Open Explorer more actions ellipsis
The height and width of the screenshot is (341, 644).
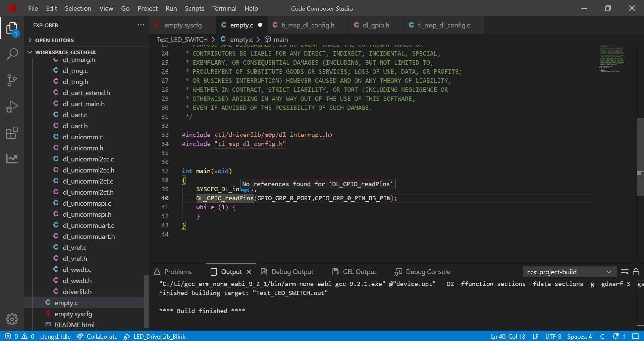[141, 25]
